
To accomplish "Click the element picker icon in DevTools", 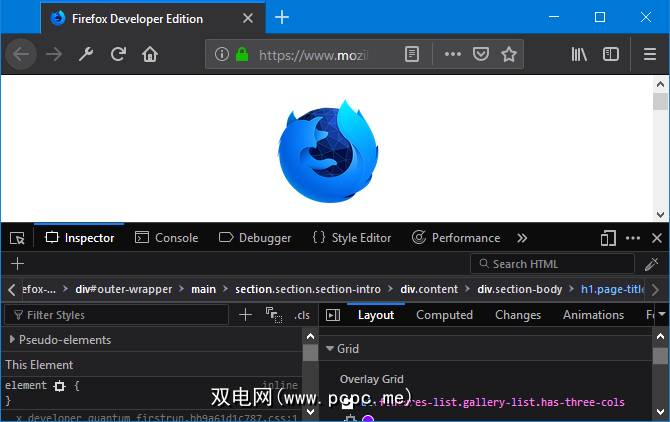I will [x=17, y=238].
